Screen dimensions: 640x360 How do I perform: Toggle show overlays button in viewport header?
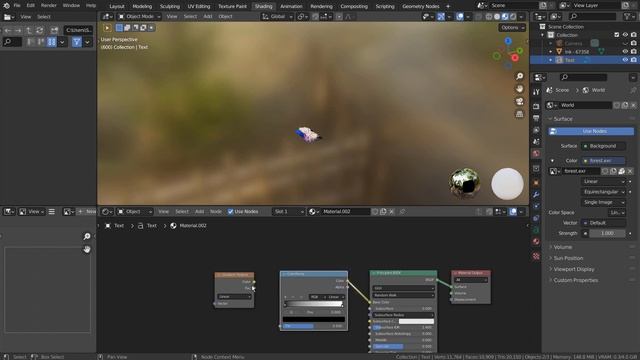click(x=460, y=17)
